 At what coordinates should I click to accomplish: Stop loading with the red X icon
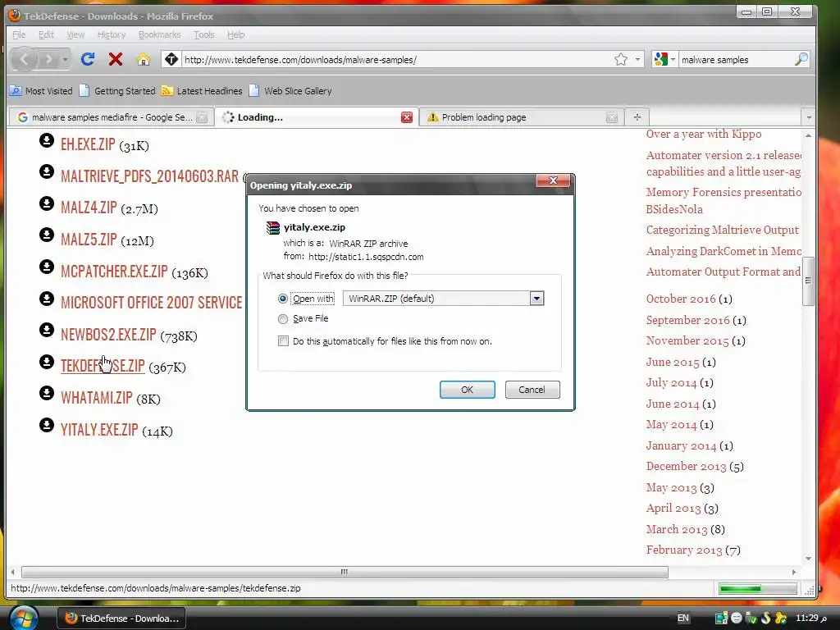pos(115,59)
